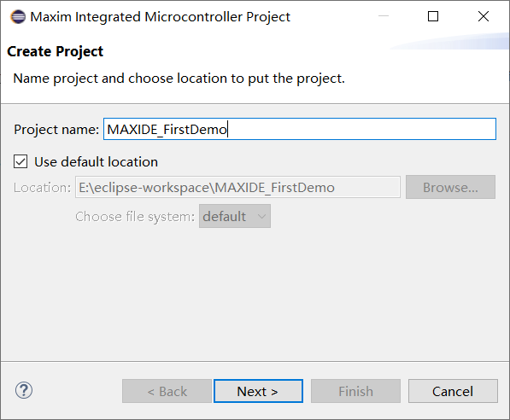Click the 'Project name:' label
510x420 pixels.
tap(56, 130)
